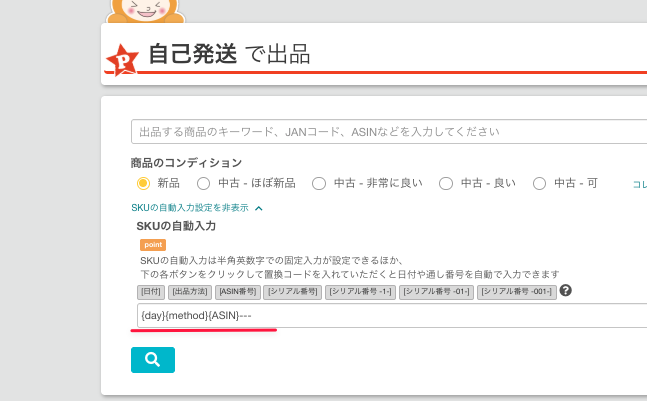Insert [シリアル番号 -1-] code
The width and height of the screenshot is (647, 401).
359,292
